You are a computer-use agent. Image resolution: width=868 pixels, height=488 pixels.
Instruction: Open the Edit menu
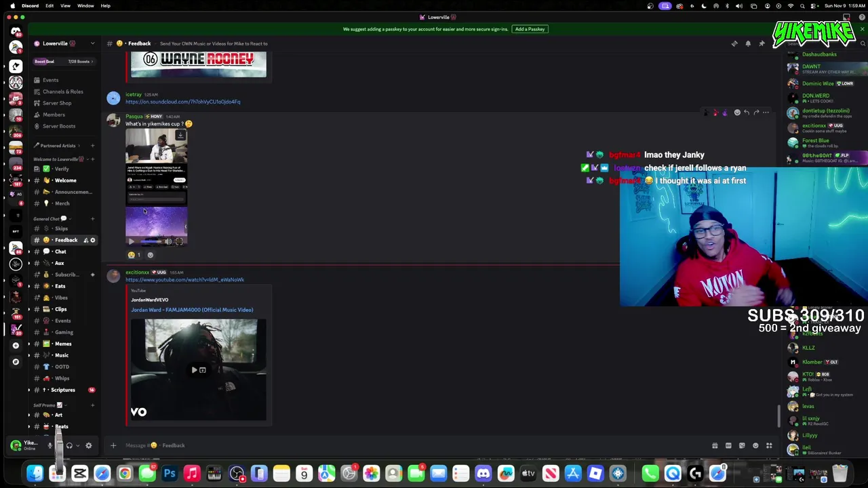pos(50,5)
